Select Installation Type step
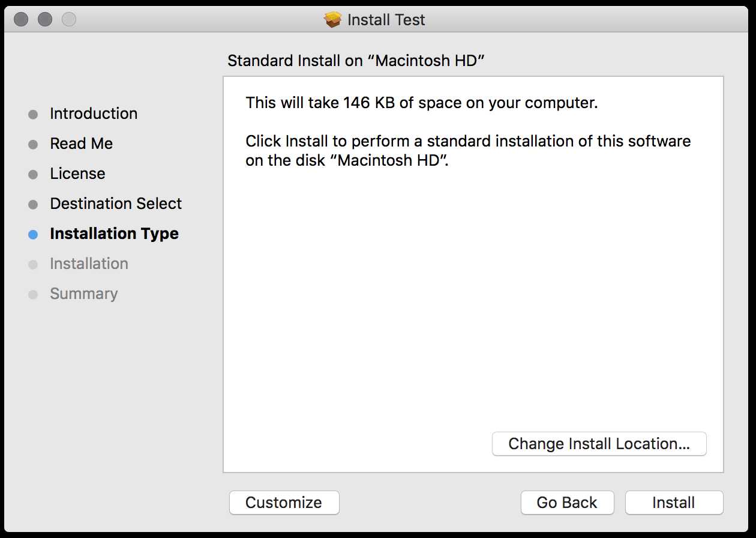The image size is (756, 538). click(x=114, y=234)
